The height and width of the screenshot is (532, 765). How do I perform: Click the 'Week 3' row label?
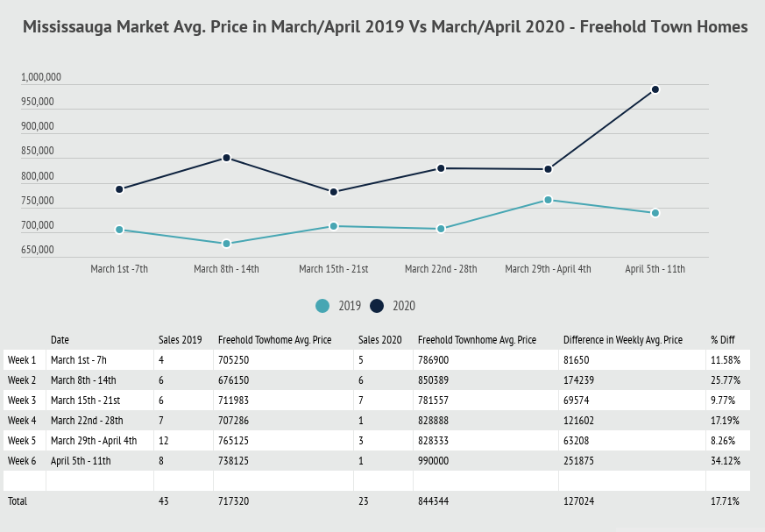pyautogui.click(x=22, y=401)
